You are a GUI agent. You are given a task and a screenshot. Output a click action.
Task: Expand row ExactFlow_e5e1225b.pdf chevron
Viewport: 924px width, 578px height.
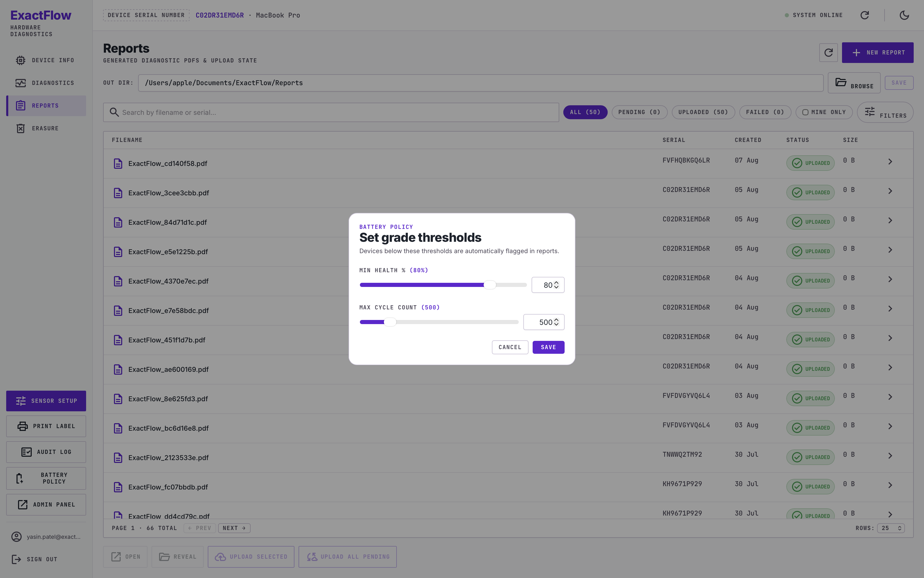click(x=890, y=250)
